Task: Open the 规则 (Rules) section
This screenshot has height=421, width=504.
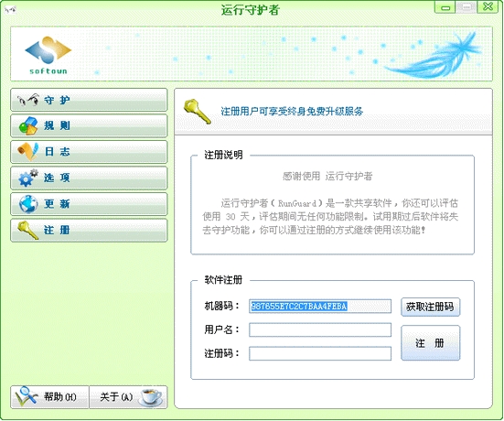Action: point(89,125)
